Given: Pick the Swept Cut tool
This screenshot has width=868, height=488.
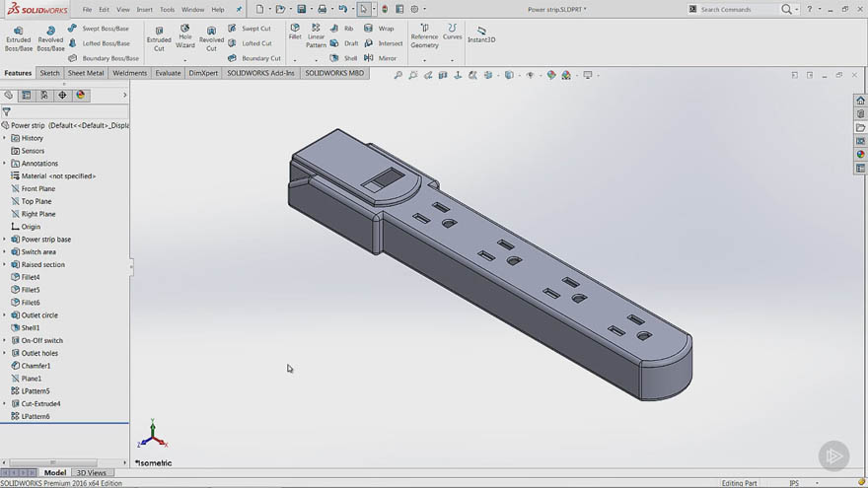Looking at the screenshot, I should pyautogui.click(x=250, y=29).
